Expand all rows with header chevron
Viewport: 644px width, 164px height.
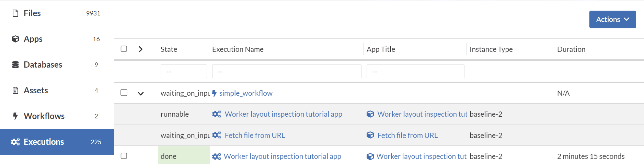tap(141, 49)
